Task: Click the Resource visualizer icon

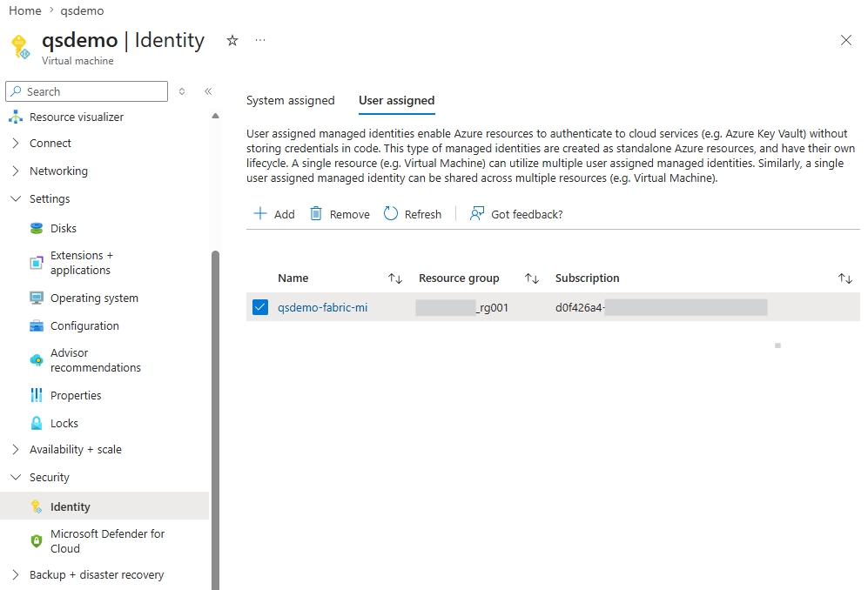Action: pos(16,117)
